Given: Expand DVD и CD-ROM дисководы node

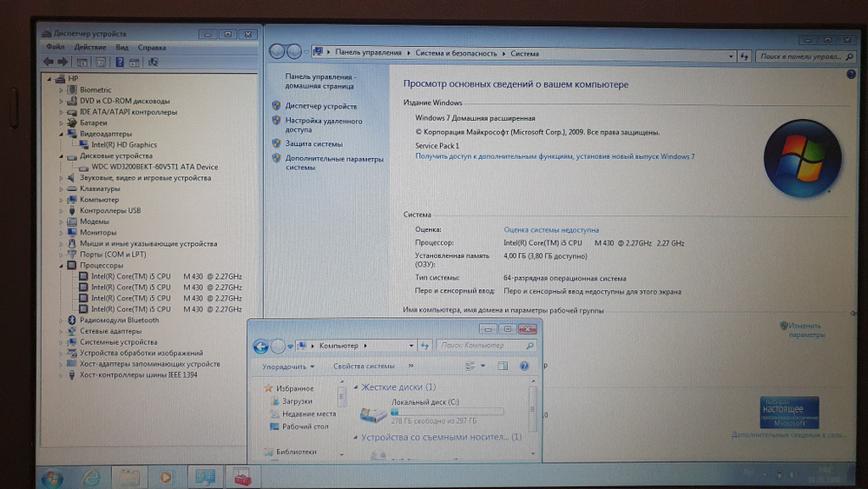Looking at the screenshot, I should (61, 101).
